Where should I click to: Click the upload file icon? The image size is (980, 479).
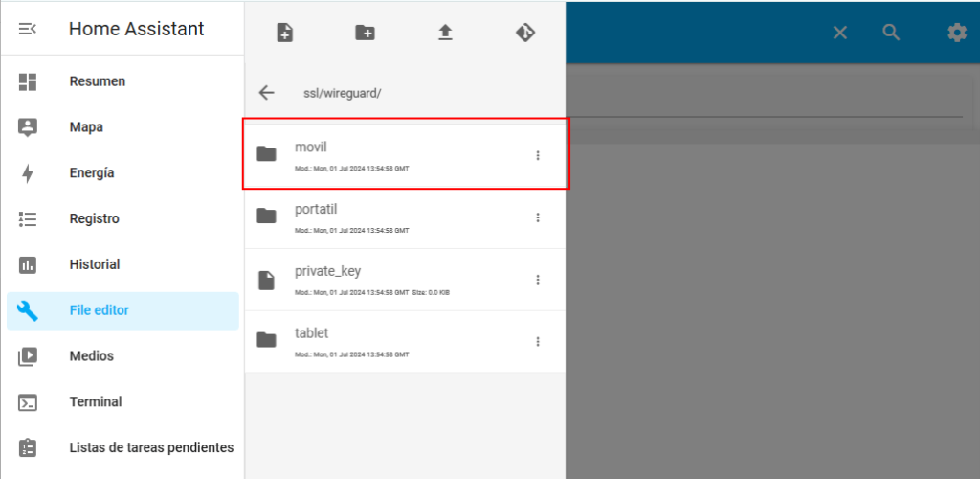click(445, 33)
